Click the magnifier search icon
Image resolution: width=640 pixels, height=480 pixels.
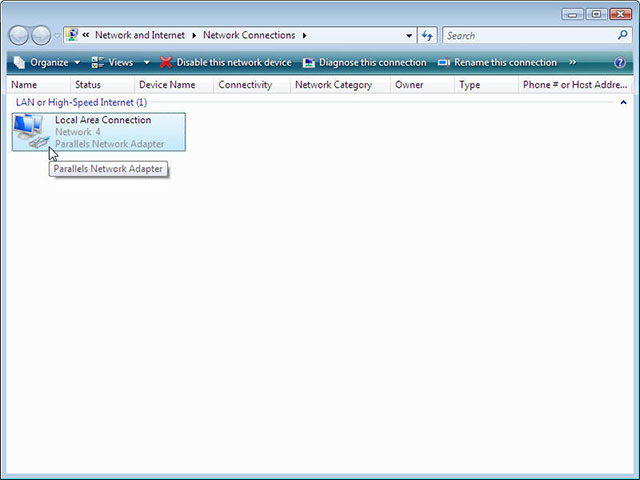click(622, 36)
